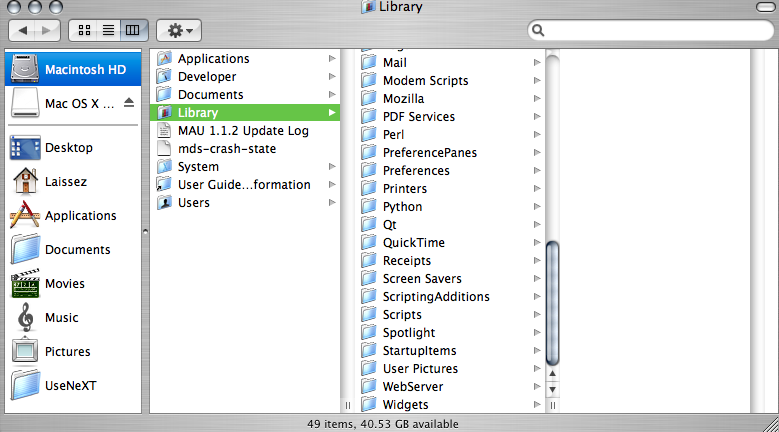This screenshot has height=432, width=779.
Task: Select the User Pictures folder
Action: click(451, 368)
